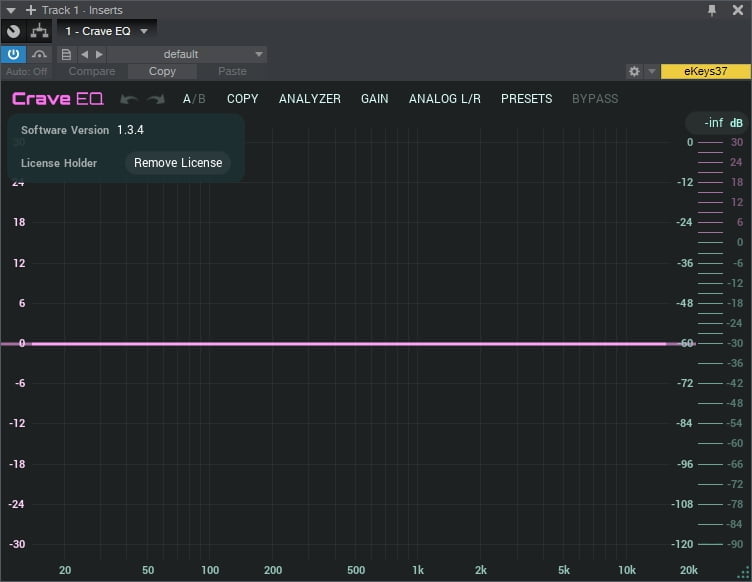Screen dimensions: 752x582
Task: Click the Remove License button
Action: pyautogui.click(x=178, y=163)
